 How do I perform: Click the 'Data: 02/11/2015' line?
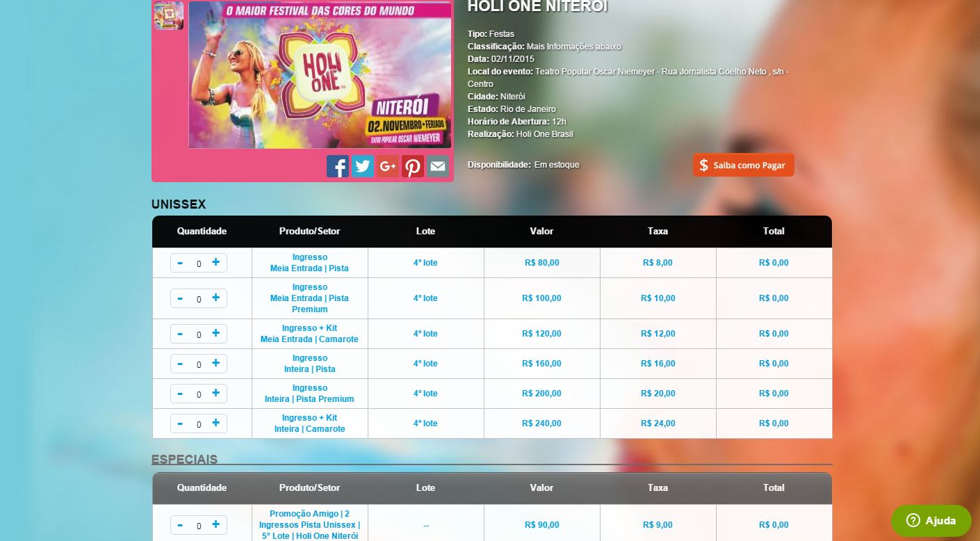(501, 59)
